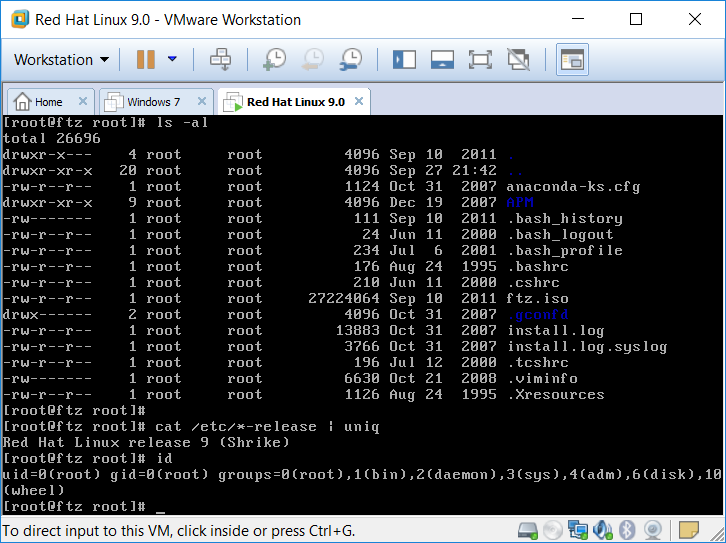Open the power options dropdown arrow
726x543 pixels.
tap(172, 60)
